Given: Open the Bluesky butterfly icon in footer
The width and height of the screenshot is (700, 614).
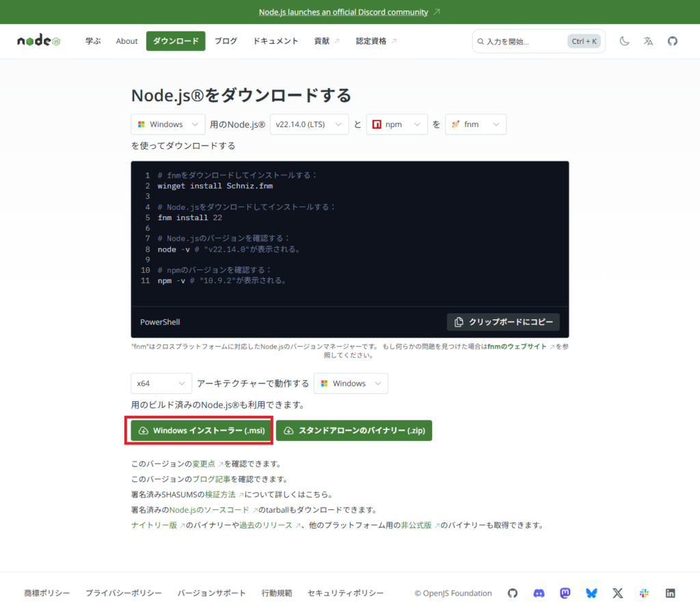Looking at the screenshot, I should click(x=591, y=593).
